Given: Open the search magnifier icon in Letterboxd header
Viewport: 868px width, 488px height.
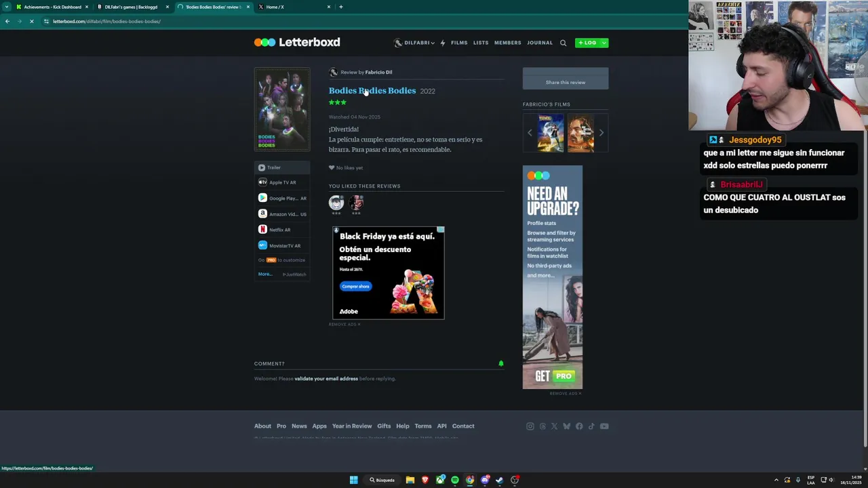Looking at the screenshot, I should [563, 43].
